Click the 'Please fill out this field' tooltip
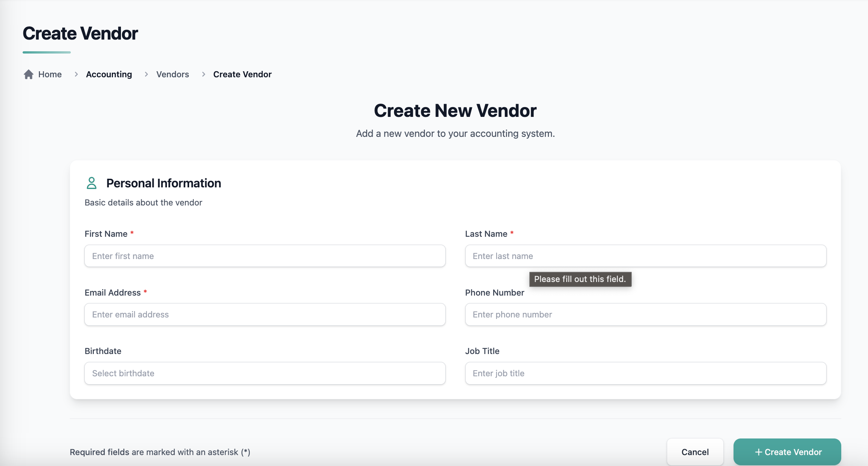The height and width of the screenshot is (466, 868). click(x=580, y=279)
